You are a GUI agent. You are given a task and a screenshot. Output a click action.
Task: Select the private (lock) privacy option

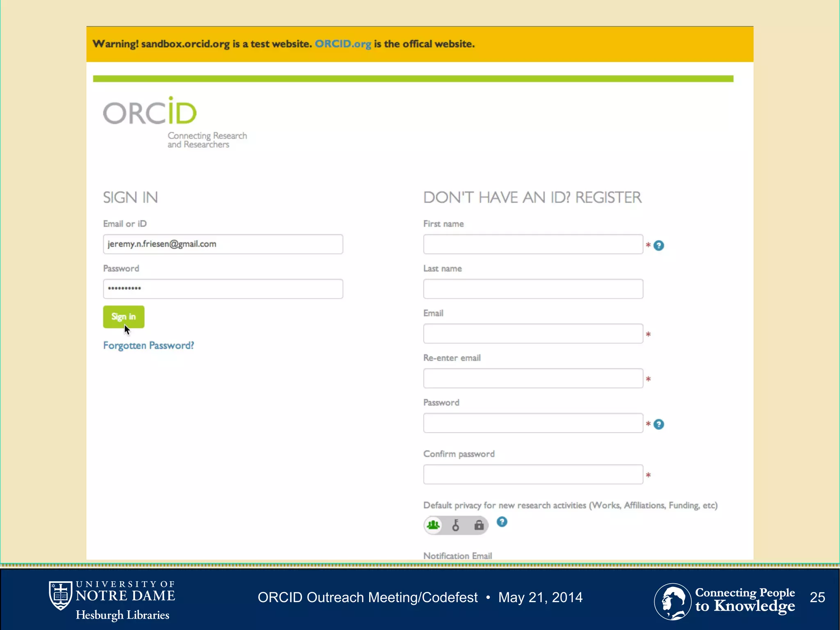point(479,525)
